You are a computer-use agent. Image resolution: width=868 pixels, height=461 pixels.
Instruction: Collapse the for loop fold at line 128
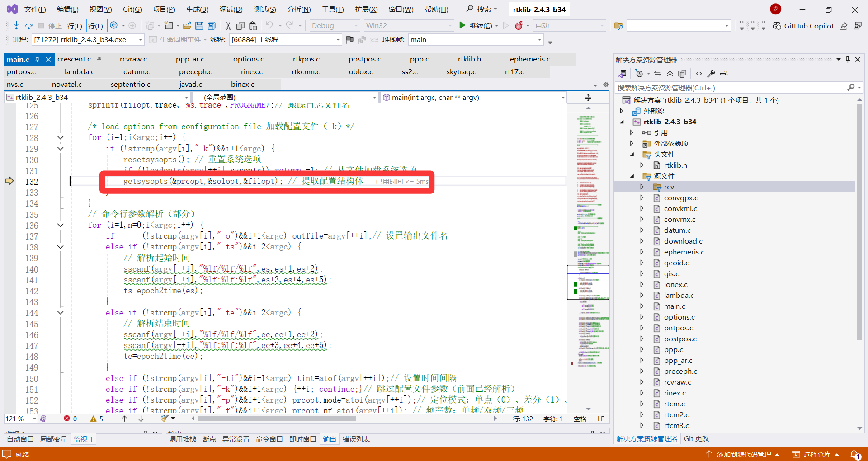tap(60, 137)
